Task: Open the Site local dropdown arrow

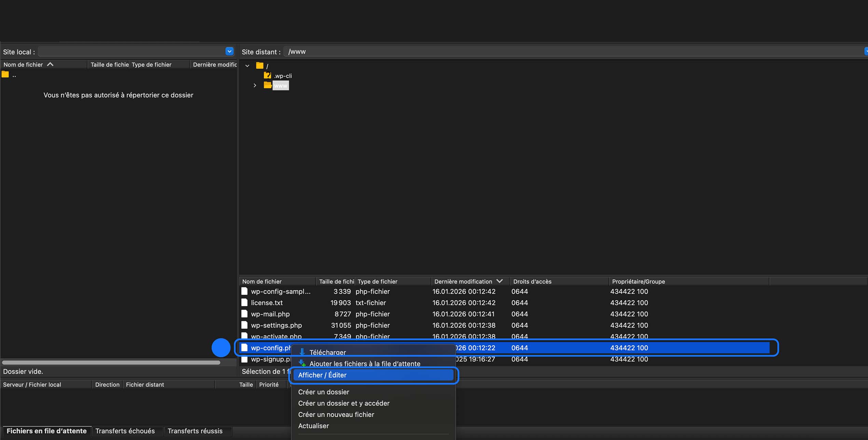Action: [x=229, y=51]
